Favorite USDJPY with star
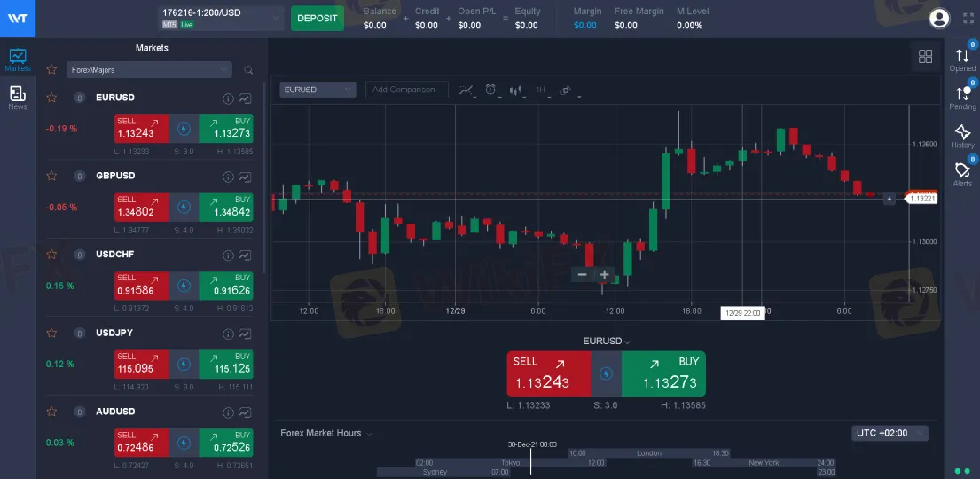Screen dimensions: 980x479 pos(51,333)
